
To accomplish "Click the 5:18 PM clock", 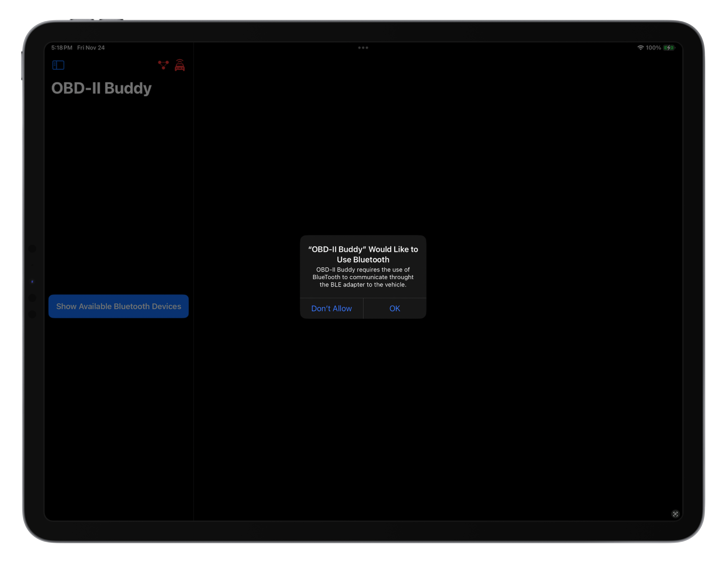I will [62, 48].
